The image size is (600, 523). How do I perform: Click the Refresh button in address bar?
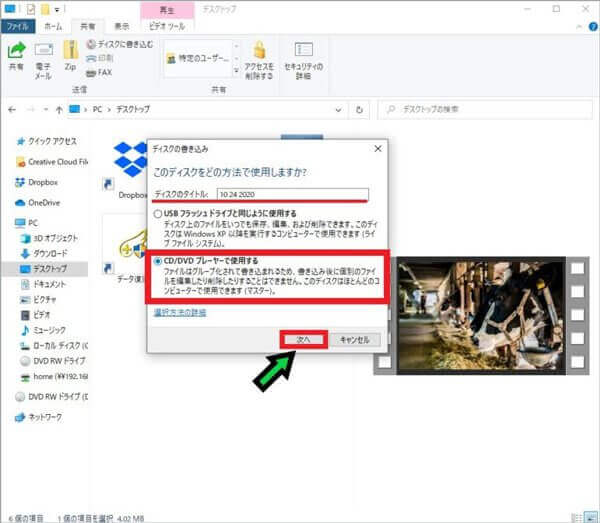(359, 110)
